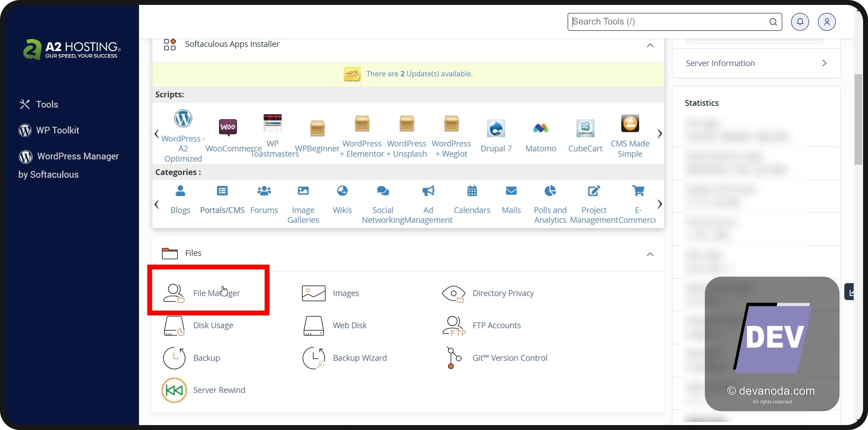Open WordPress A2 Optimized script icon
Screen dimensions: 868x430
183,118
